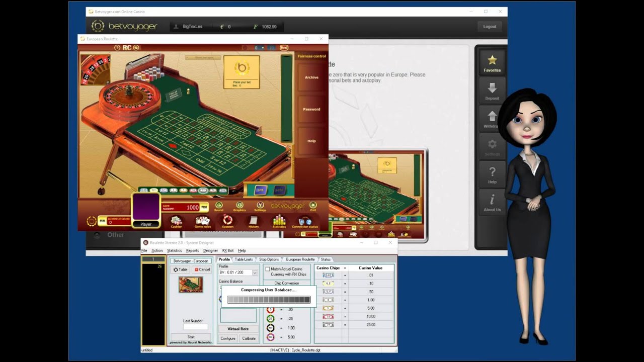
Task: Open the Action menu
Action: (157, 250)
